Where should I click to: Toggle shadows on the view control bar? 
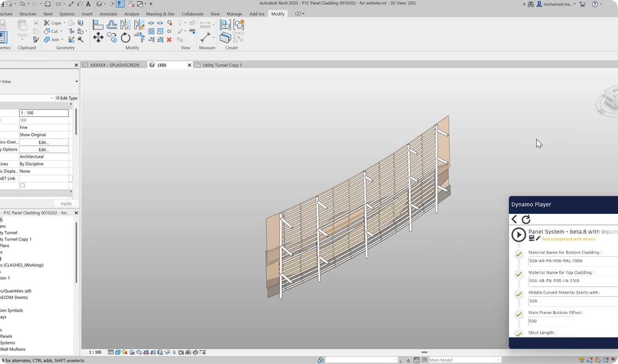click(124, 352)
